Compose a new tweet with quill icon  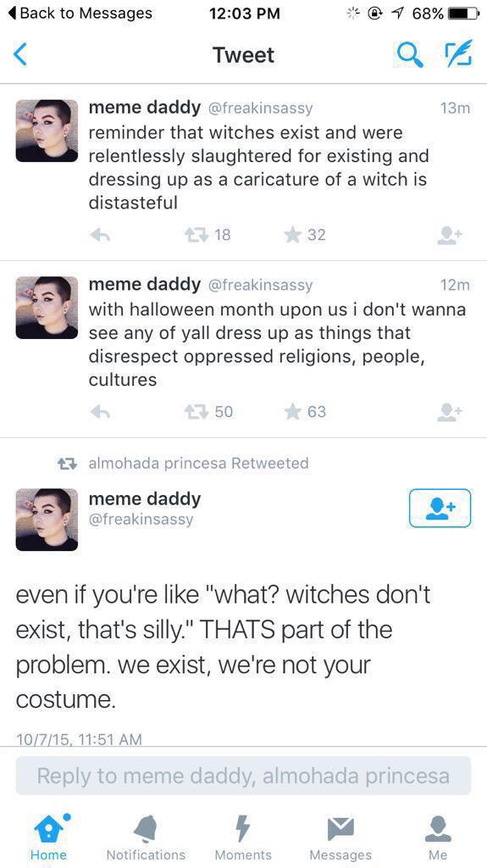pyautogui.click(x=458, y=53)
